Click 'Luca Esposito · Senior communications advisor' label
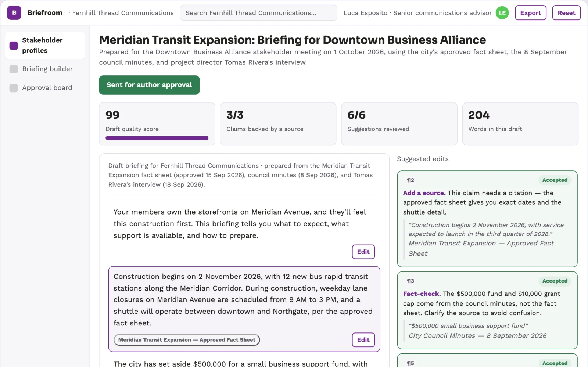This screenshot has width=588, height=367. point(417,13)
